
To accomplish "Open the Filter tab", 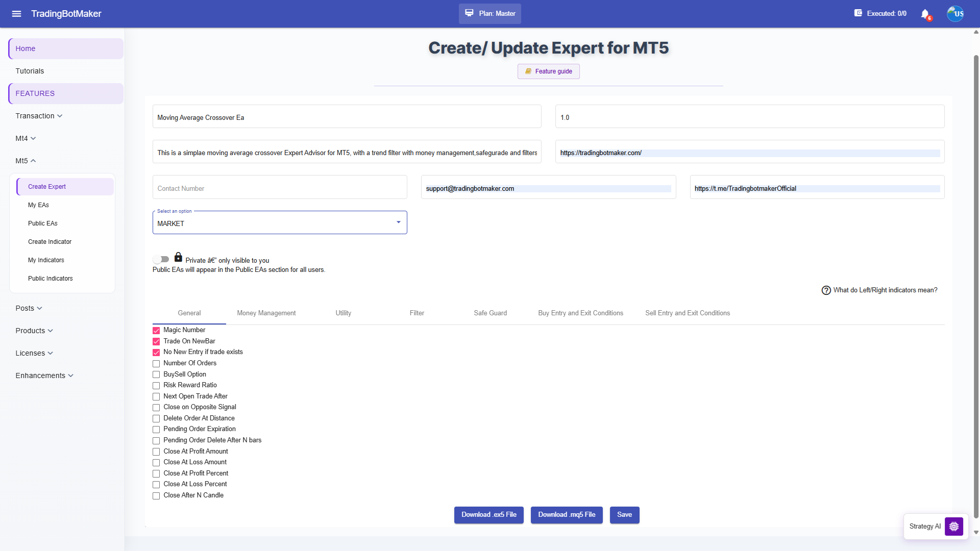I will click(x=417, y=313).
